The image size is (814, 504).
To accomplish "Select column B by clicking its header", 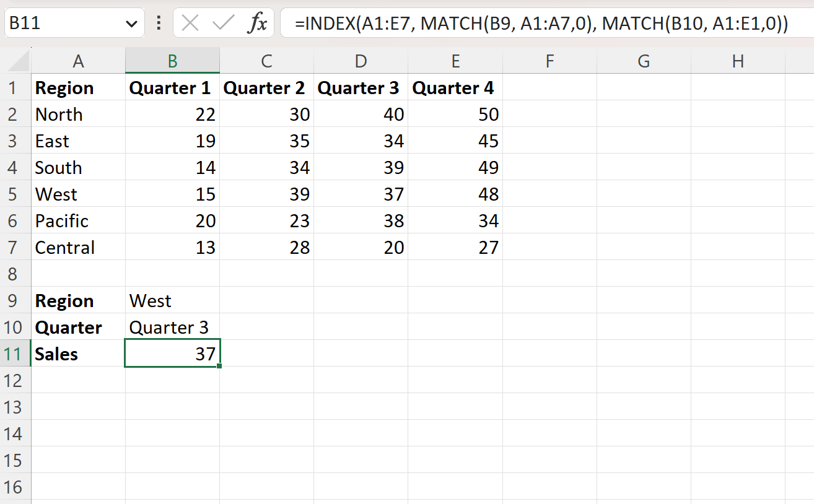I will [x=172, y=61].
